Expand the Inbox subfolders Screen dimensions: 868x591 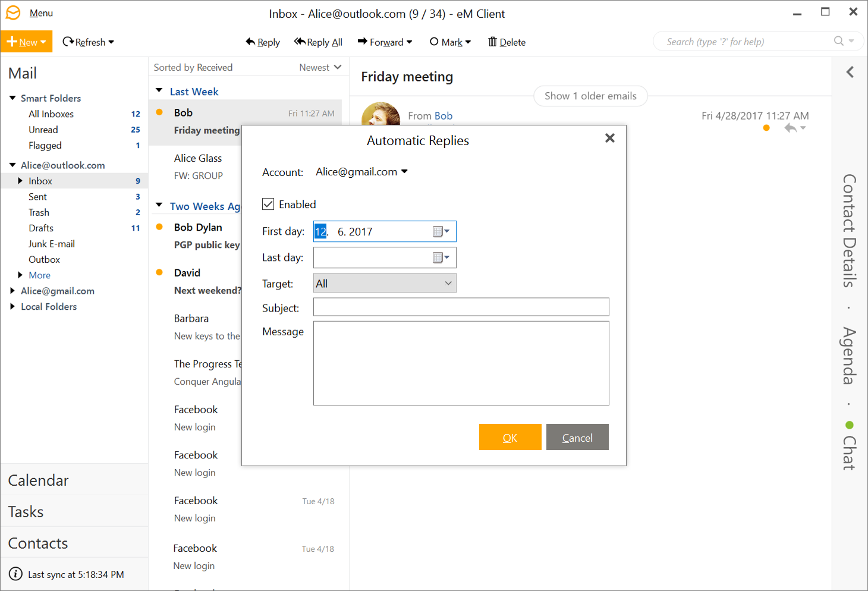coord(20,181)
